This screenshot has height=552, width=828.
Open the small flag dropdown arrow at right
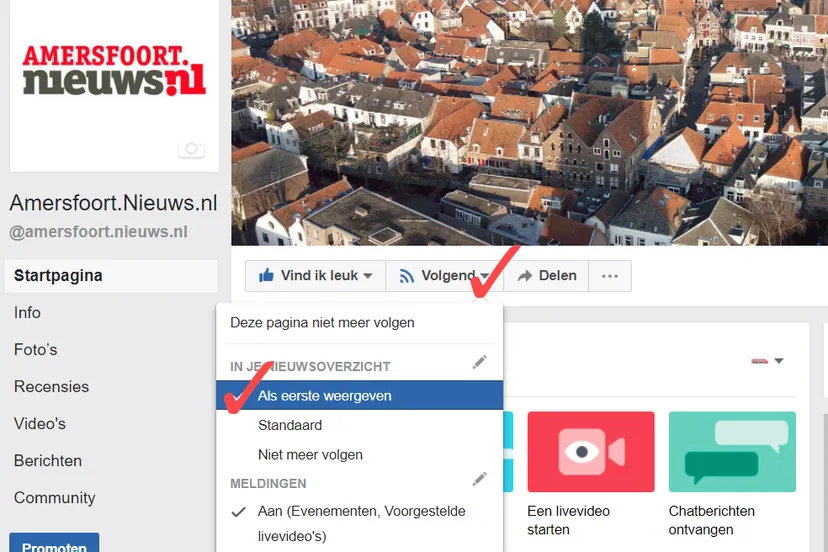(778, 361)
